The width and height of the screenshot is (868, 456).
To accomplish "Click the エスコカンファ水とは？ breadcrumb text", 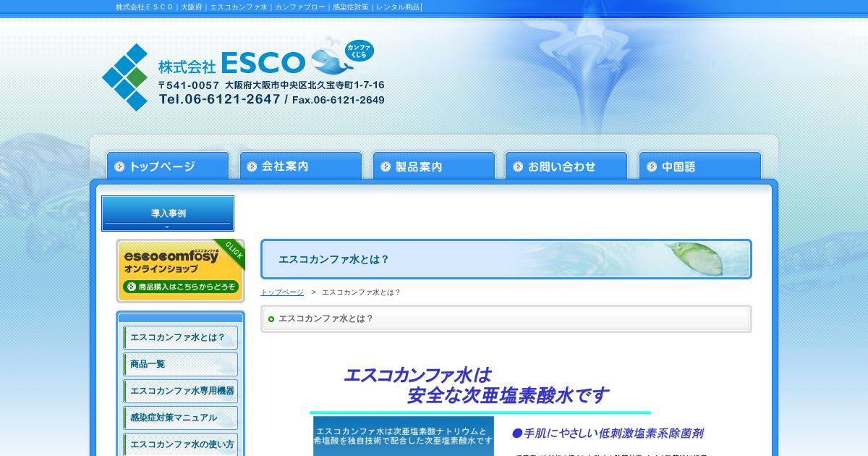I will pyautogui.click(x=361, y=292).
